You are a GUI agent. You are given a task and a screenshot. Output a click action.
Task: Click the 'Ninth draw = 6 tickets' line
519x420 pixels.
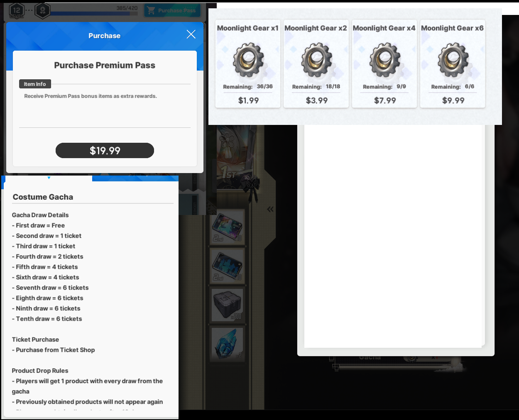coord(46,308)
